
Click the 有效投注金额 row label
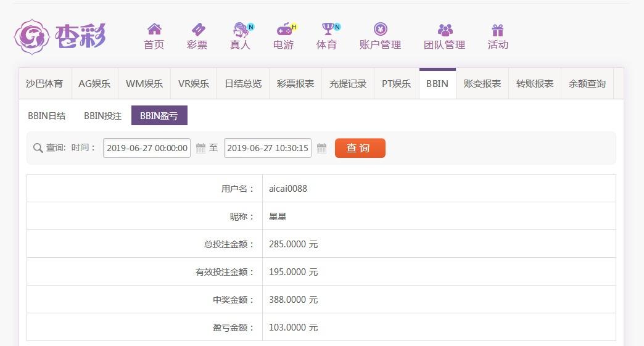[x=225, y=272]
